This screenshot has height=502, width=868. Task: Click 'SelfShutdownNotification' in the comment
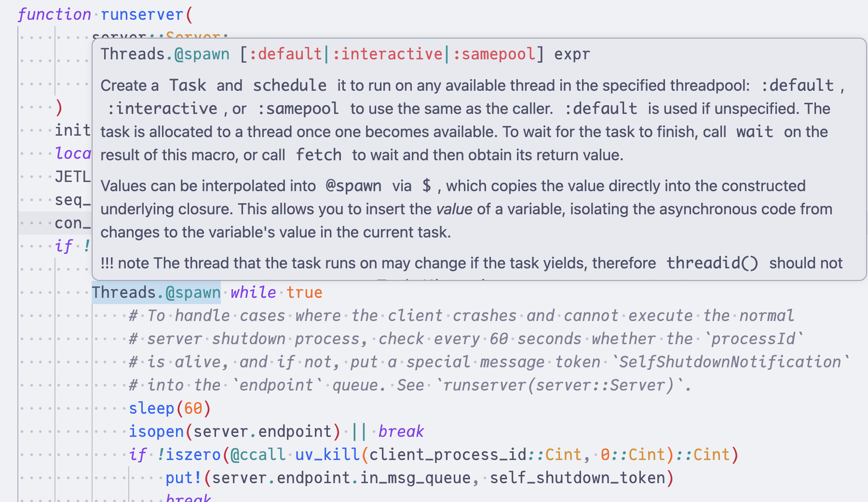tap(730, 362)
